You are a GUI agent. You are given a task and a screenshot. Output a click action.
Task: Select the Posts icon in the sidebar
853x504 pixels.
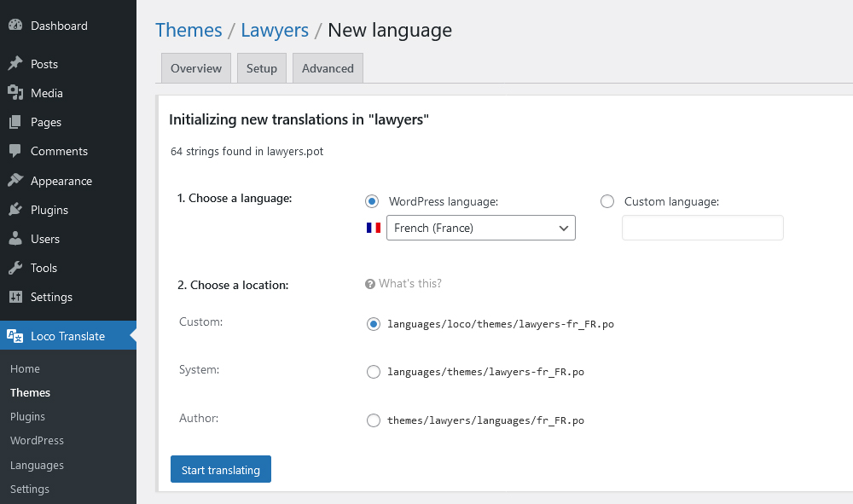coord(17,63)
